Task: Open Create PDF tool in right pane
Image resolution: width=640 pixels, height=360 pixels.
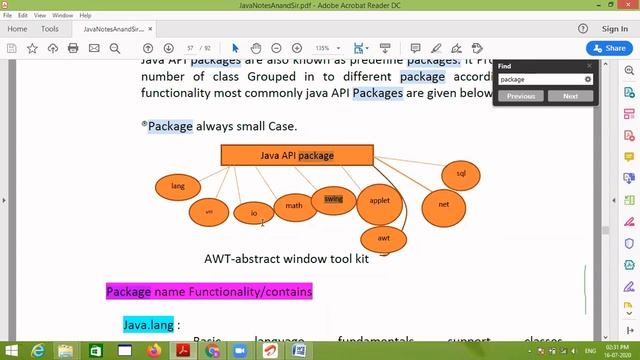Action: (x=629, y=136)
